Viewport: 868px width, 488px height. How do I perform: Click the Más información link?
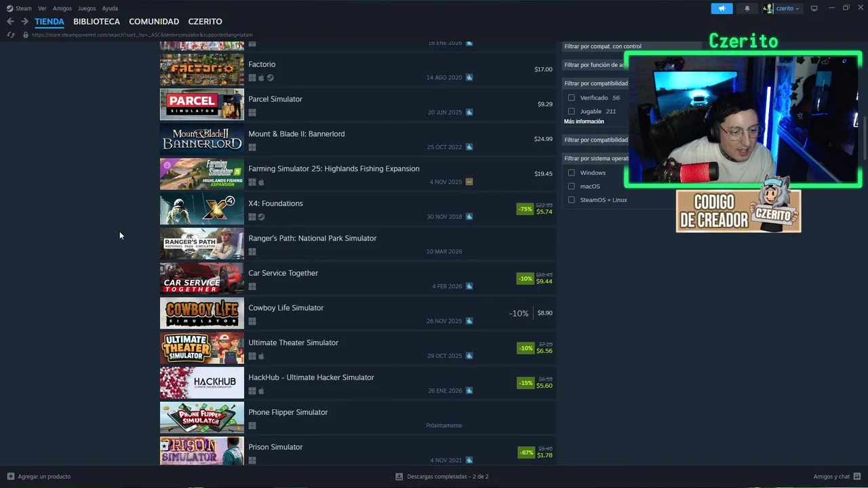point(584,121)
